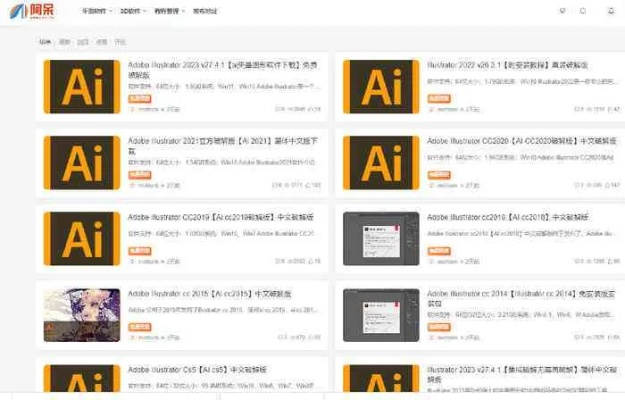Click the Ai icon beside Illustrator Cs5 post

pos(82,380)
